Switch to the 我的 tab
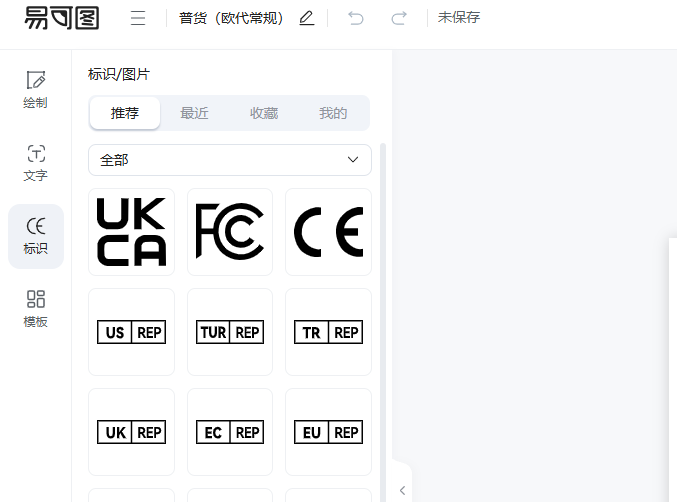 [333, 113]
